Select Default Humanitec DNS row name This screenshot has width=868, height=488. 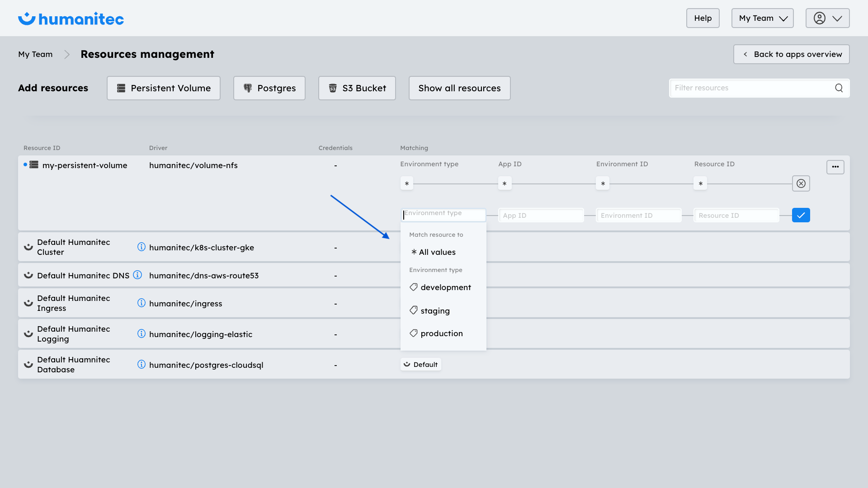[x=83, y=276]
